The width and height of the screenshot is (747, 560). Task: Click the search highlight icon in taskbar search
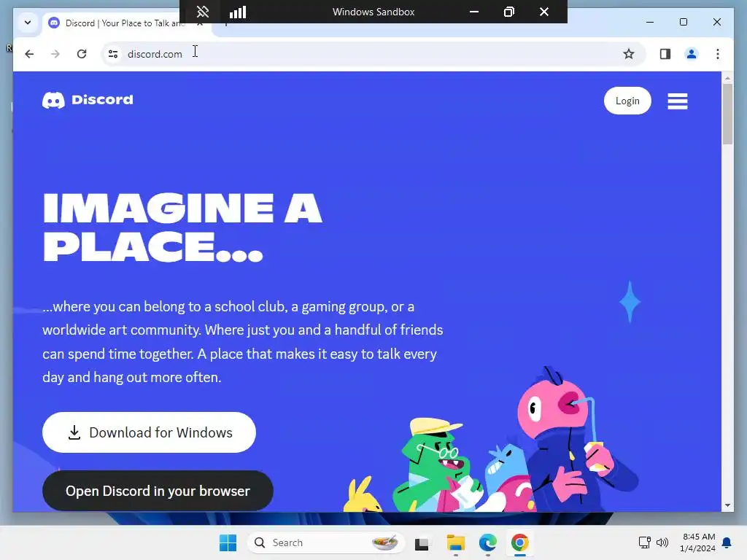tap(385, 542)
